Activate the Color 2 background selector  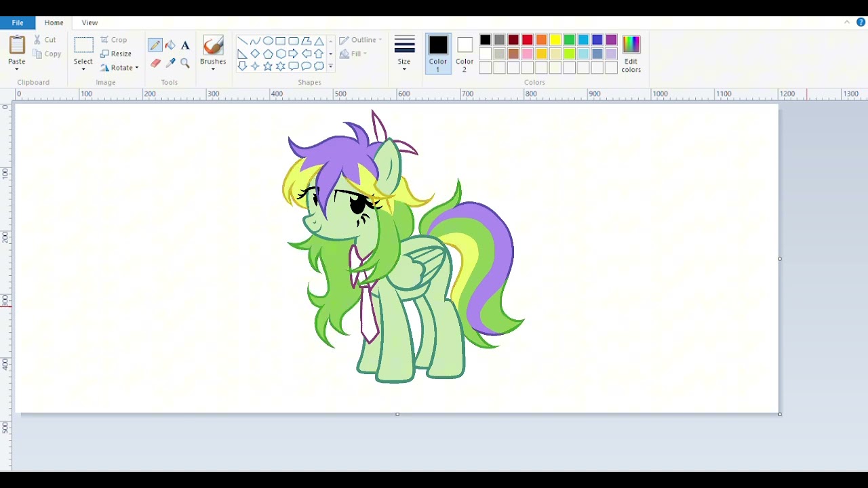pyautogui.click(x=465, y=54)
